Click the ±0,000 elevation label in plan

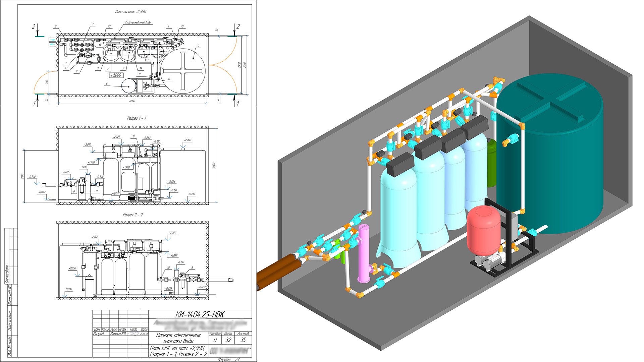[x=116, y=75]
